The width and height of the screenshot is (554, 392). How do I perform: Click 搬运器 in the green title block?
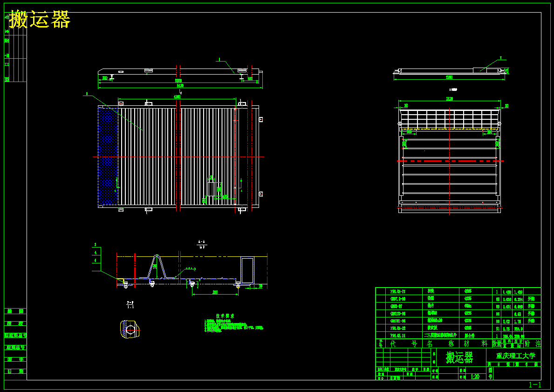pos(459,358)
